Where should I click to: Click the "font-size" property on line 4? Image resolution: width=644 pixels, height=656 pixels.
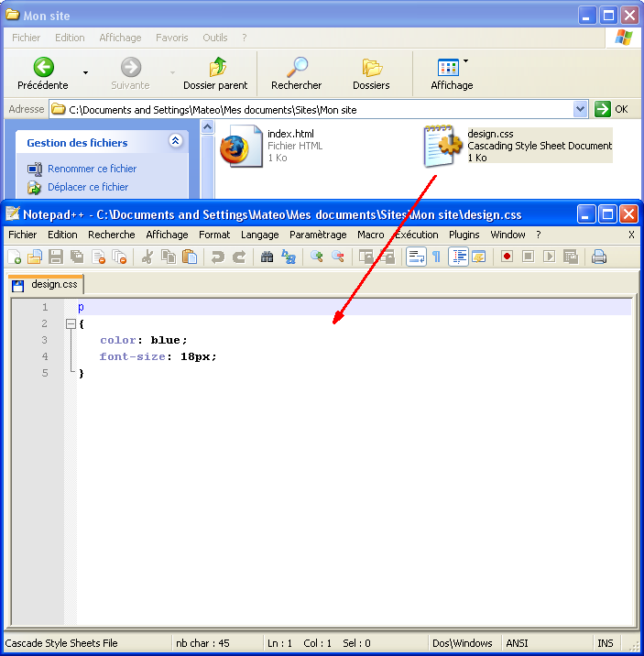click(x=132, y=356)
